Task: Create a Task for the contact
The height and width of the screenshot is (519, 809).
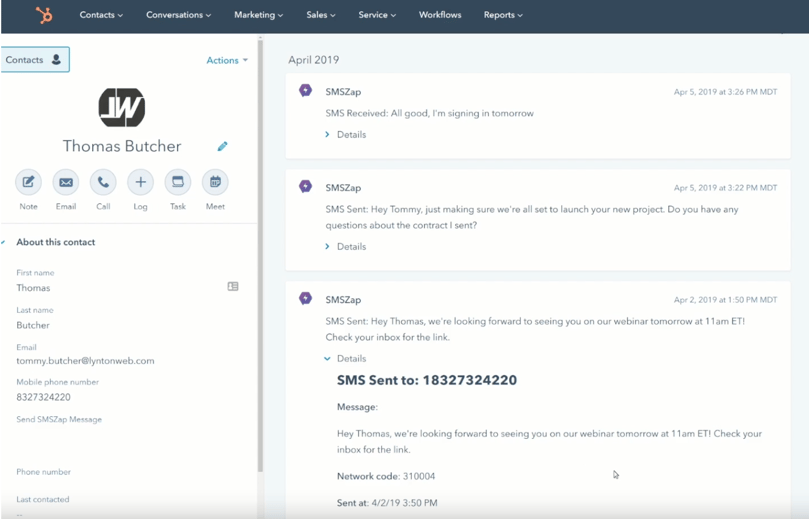Action: tap(178, 182)
